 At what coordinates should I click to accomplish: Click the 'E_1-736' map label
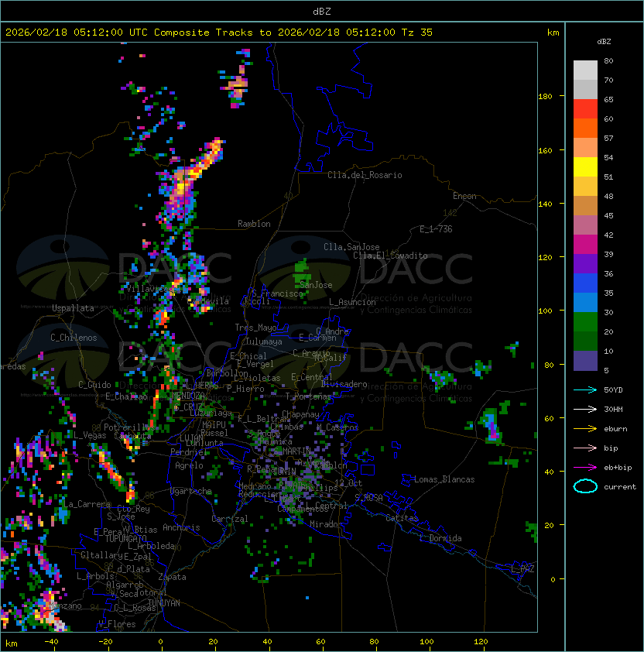pos(436,229)
